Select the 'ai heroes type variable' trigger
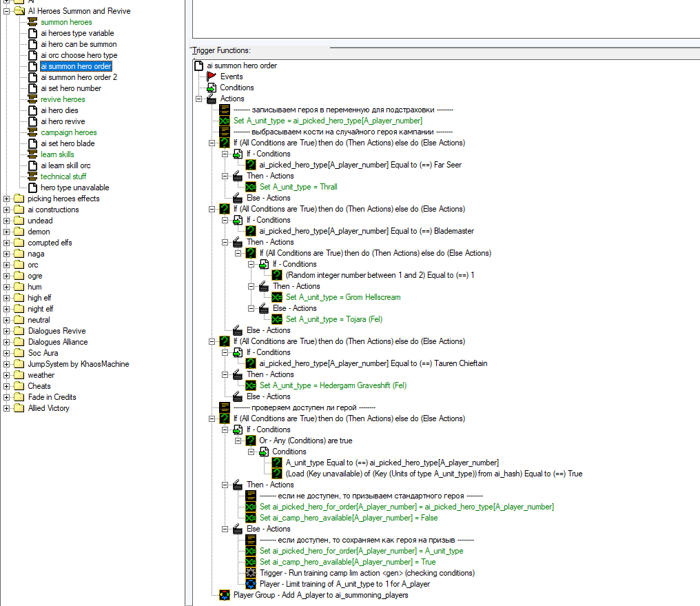The image size is (700, 606). (x=77, y=33)
